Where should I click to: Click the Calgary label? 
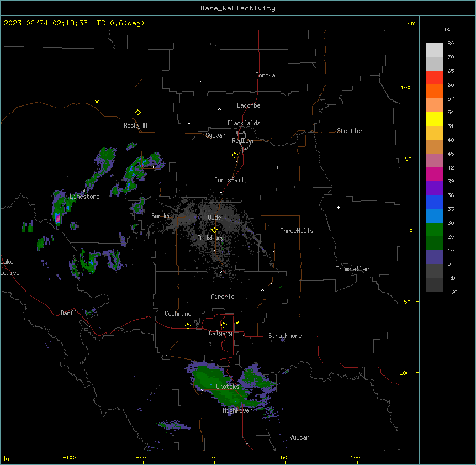tap(221, 333)
